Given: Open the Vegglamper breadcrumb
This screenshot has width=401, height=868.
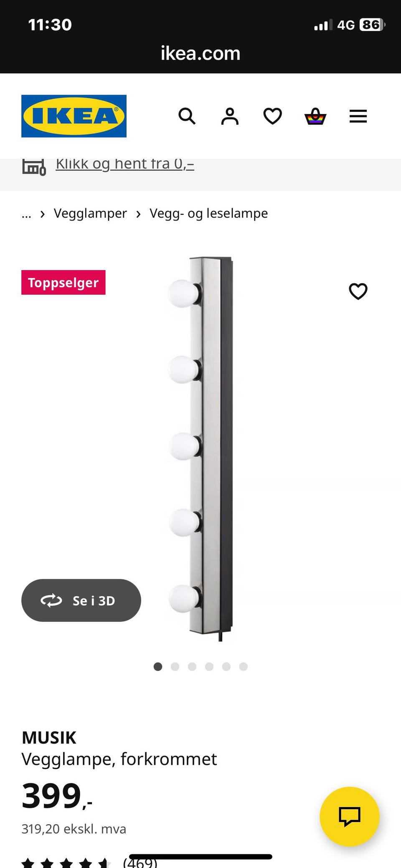Looking at the screenshot, I should click(x=90, y=213).
